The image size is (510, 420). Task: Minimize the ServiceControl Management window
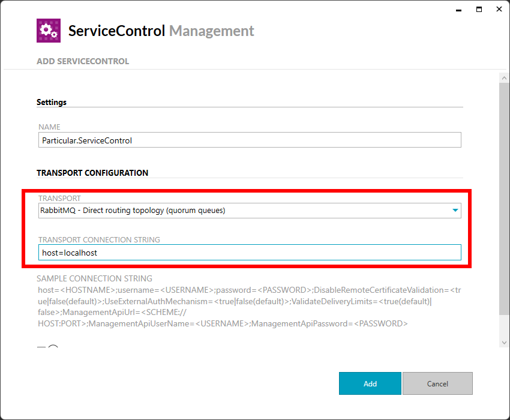coord(458,10)
